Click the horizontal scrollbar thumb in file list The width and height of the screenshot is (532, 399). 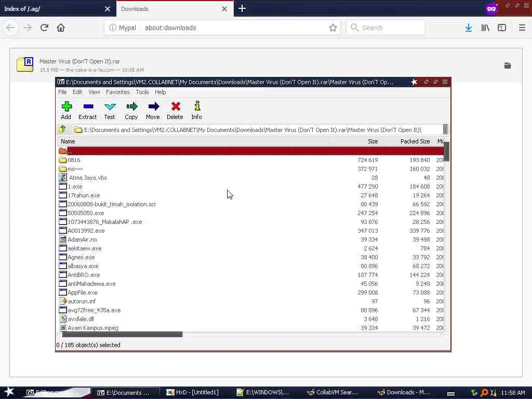point(123,335)
